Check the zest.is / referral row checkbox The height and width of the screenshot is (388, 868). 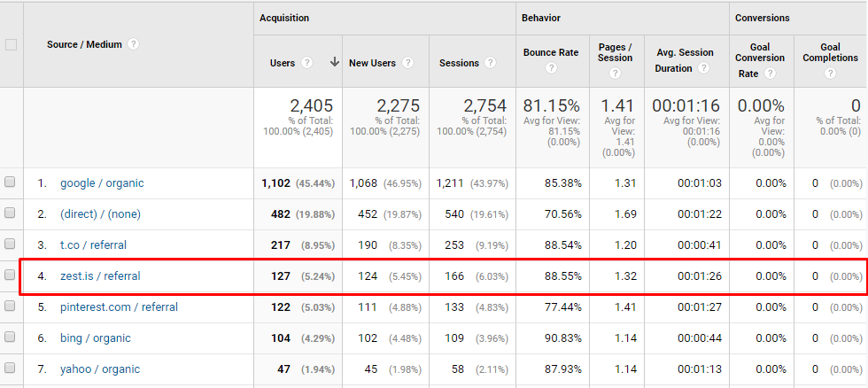point(10,275)
